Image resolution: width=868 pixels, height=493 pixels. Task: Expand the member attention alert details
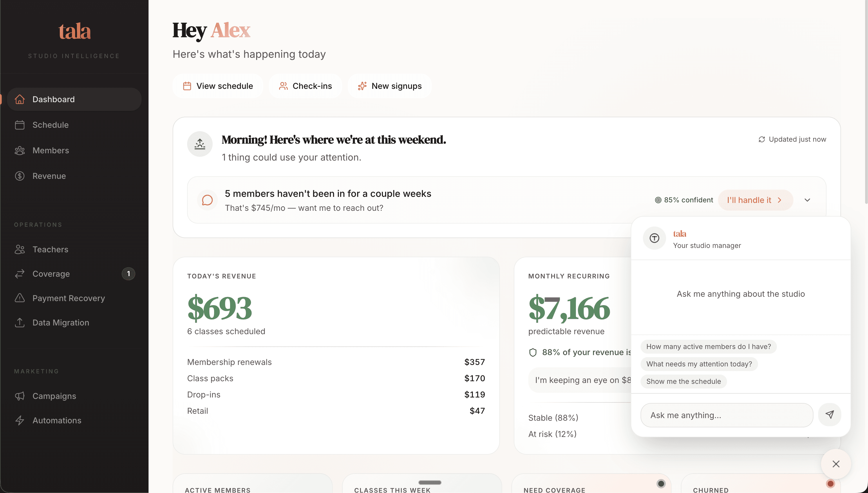(807, 200)
